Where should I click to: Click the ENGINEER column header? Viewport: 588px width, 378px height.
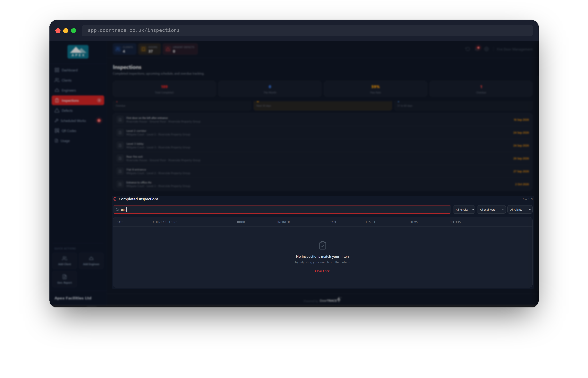point(283,222)
